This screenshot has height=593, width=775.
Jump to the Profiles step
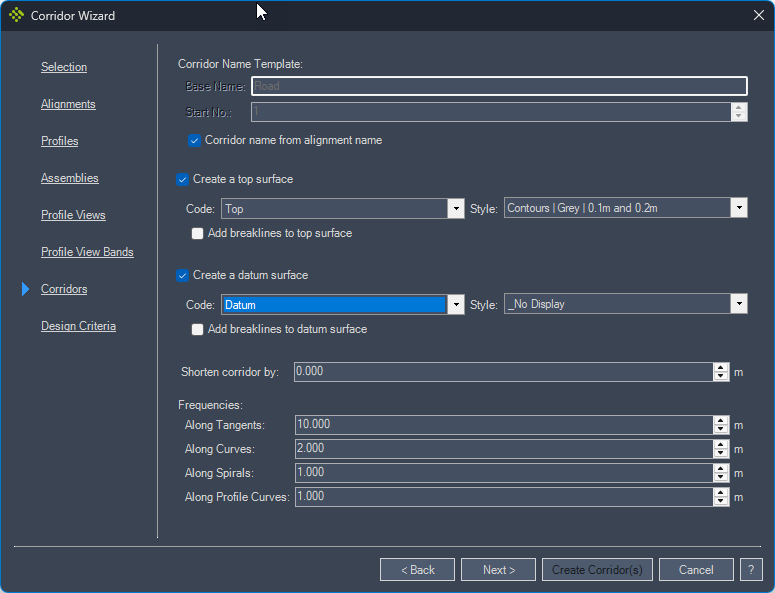(x=59, y=141)
